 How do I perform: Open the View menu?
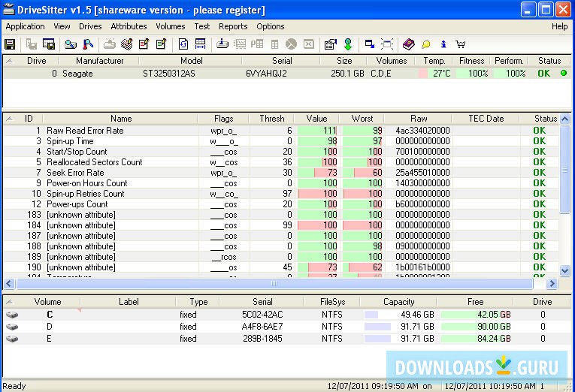[x=62, y=26]
